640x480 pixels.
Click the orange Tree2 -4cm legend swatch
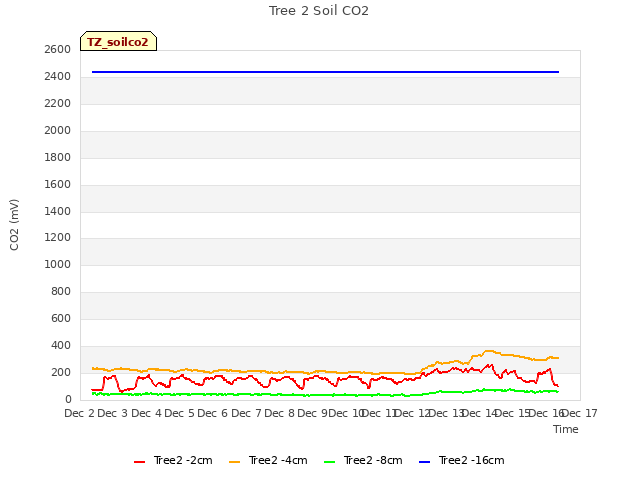[235, 462]
